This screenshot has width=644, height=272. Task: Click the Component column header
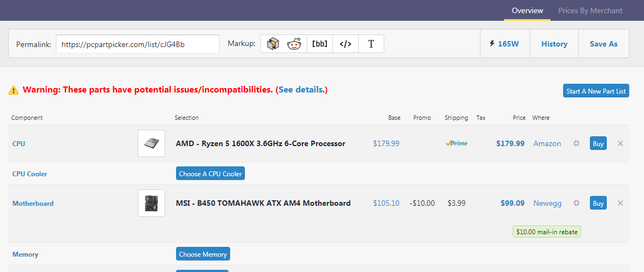[27, 118]
